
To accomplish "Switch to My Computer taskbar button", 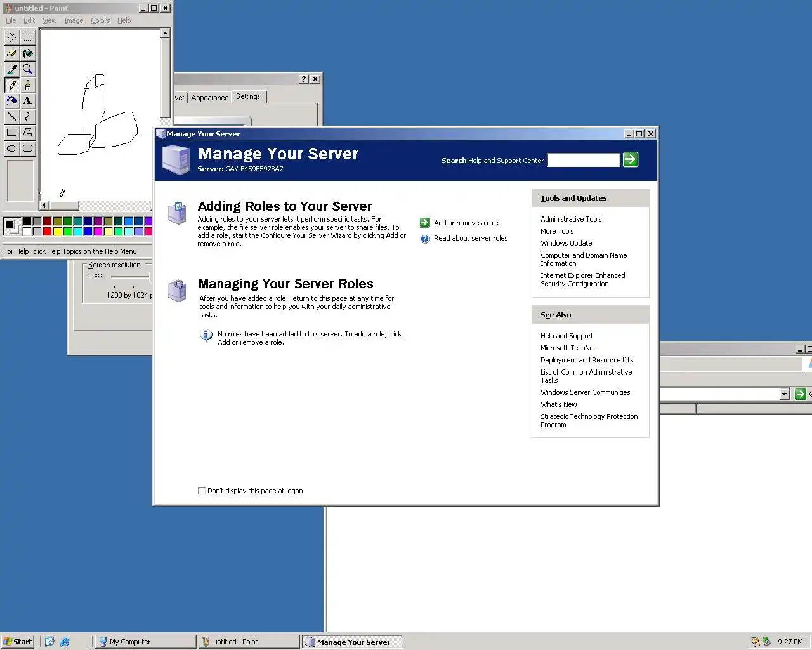I will (x=145, y=642).
